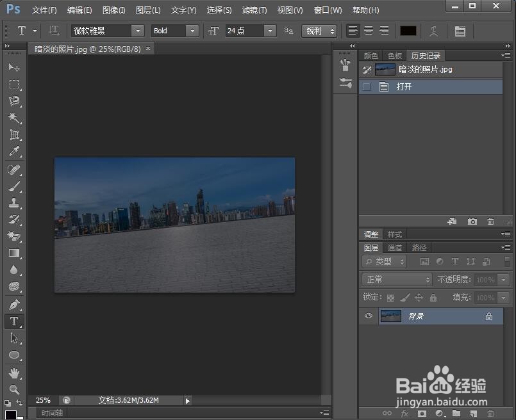
Task: Select the Eyedropper tool
Action: point(14,151)
